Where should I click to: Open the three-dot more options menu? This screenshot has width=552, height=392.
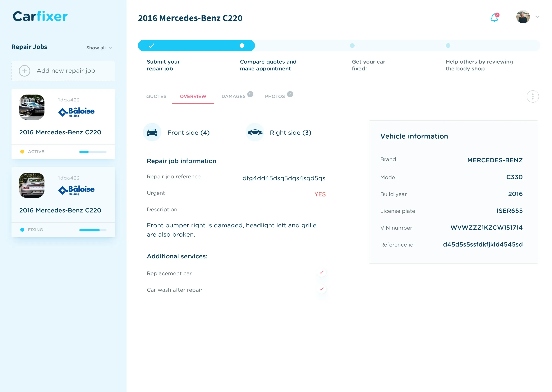tap(532, 96)
